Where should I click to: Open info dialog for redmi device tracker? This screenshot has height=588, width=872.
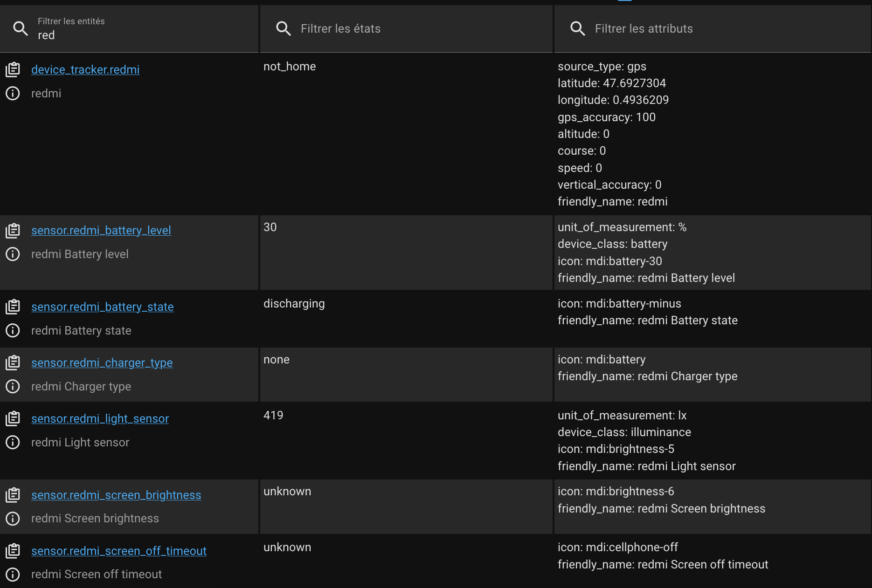point(13,93)
